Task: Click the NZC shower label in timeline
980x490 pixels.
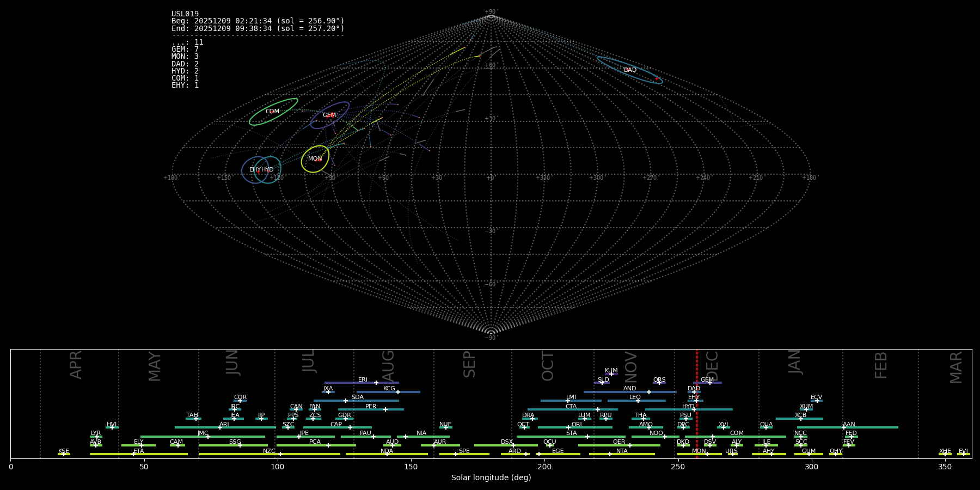Action: click(269, 451)
